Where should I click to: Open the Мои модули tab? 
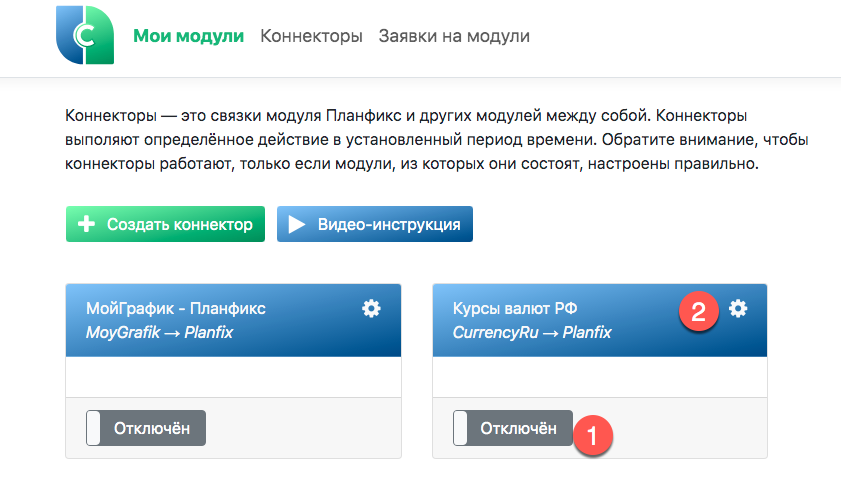pyautogui.click(x=188, y=37)
